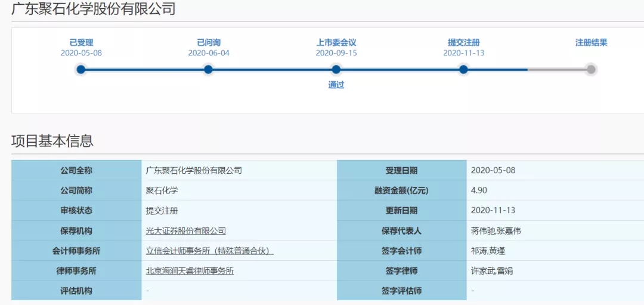This screenshot has width=644, height=305.
Task: Click the 已受理 timeline stage dot
Action: tap(81, 70)
